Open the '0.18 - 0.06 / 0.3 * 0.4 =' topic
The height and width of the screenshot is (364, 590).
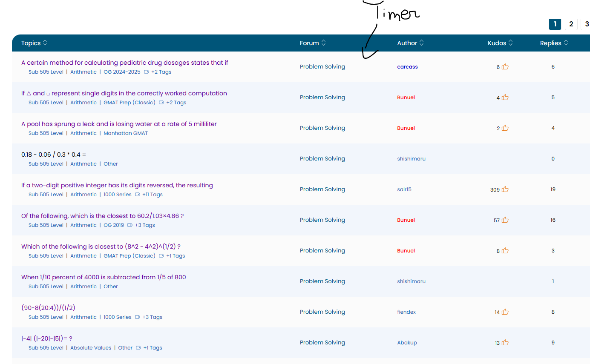tap(54, 155)
